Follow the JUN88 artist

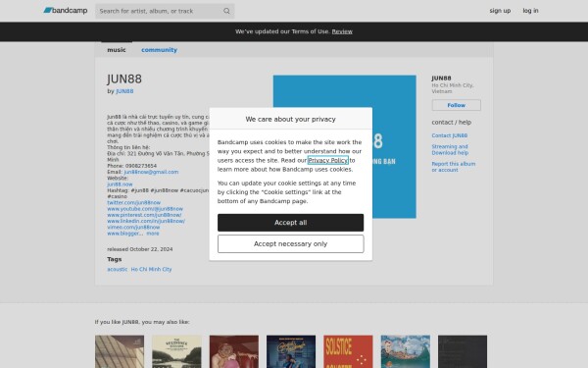point(456,105)
